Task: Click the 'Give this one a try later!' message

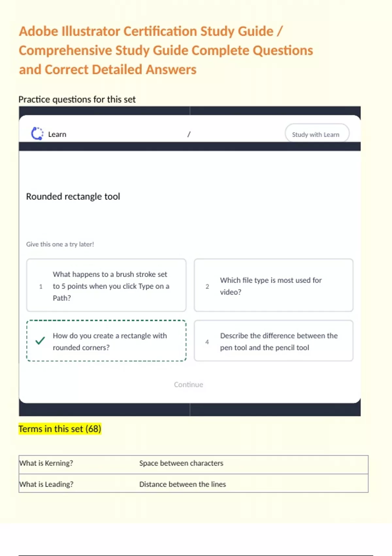Action: point(60,244)
